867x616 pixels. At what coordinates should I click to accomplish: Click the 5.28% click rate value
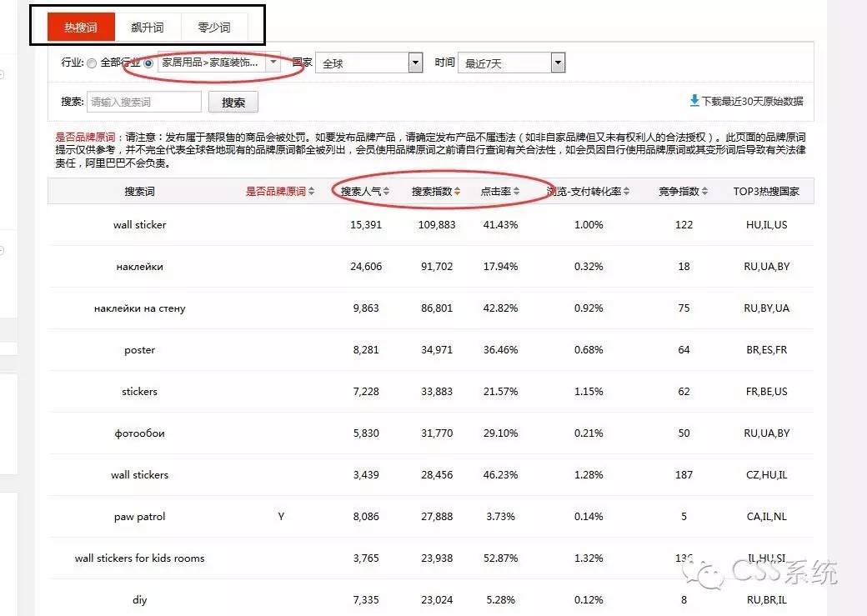coord(500,600)
